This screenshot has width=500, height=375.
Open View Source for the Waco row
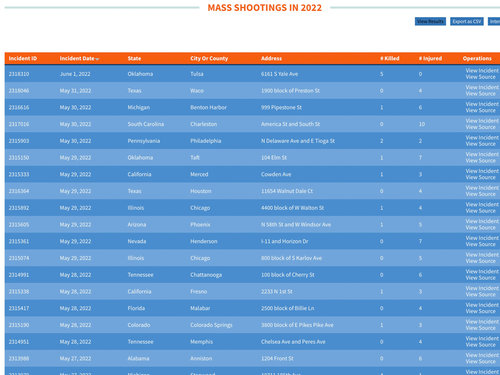pos(480,94)
